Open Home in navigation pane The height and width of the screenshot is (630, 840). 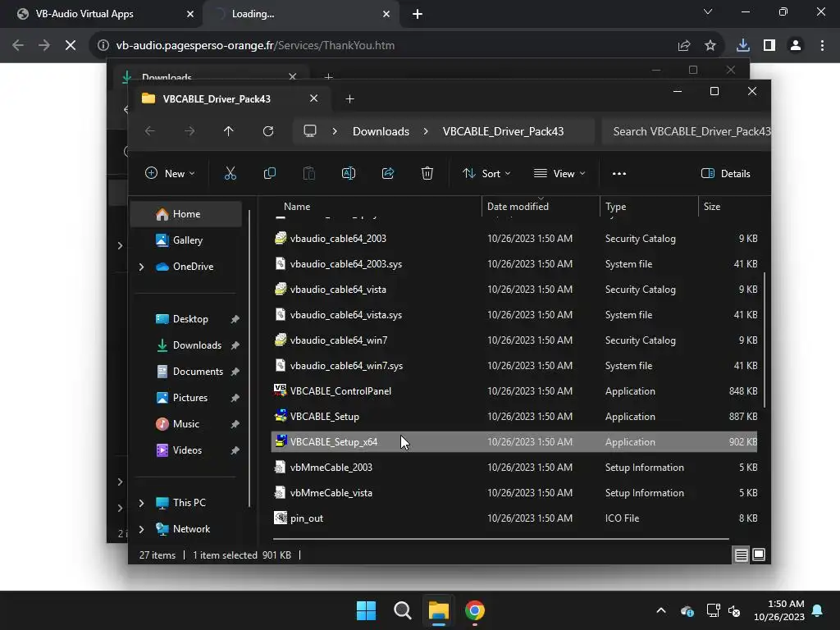[186, 214]
